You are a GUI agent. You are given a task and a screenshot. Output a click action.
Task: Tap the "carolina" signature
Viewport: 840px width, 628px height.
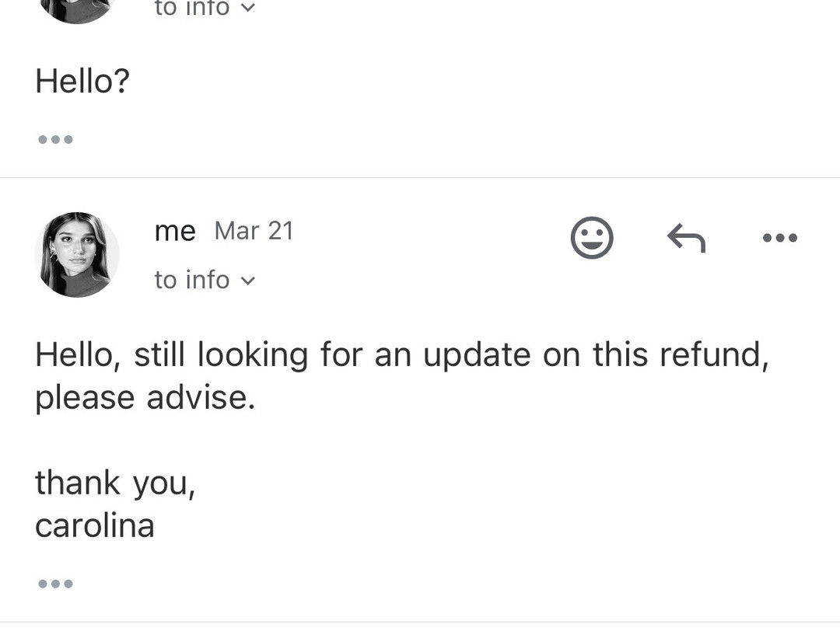(95, 526)
